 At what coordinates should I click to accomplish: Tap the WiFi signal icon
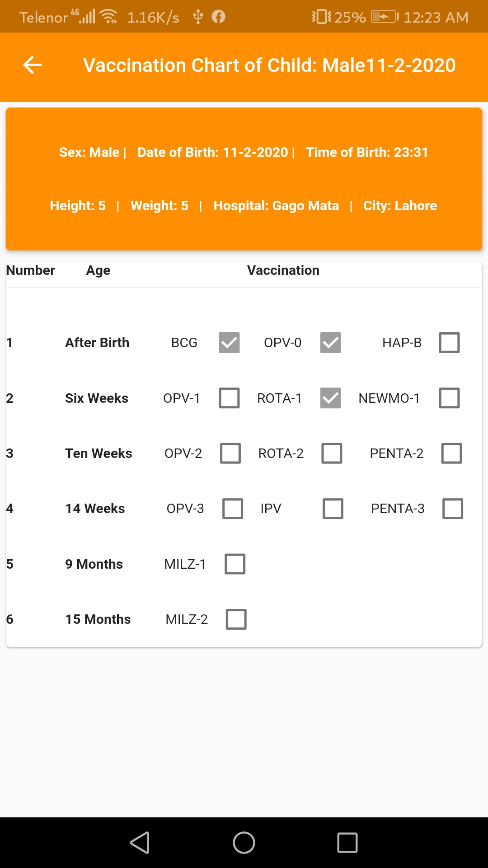click(109, 17)
